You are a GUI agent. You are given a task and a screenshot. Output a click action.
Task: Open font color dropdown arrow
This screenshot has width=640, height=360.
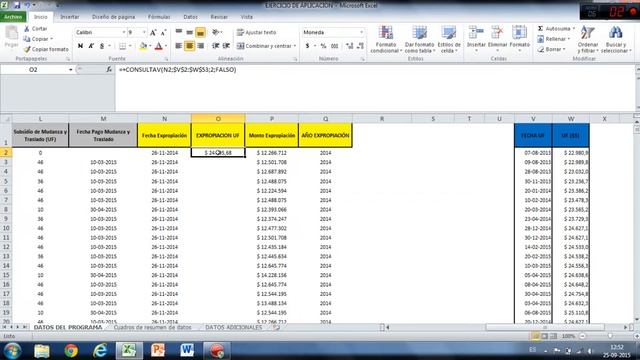point(166,46)
